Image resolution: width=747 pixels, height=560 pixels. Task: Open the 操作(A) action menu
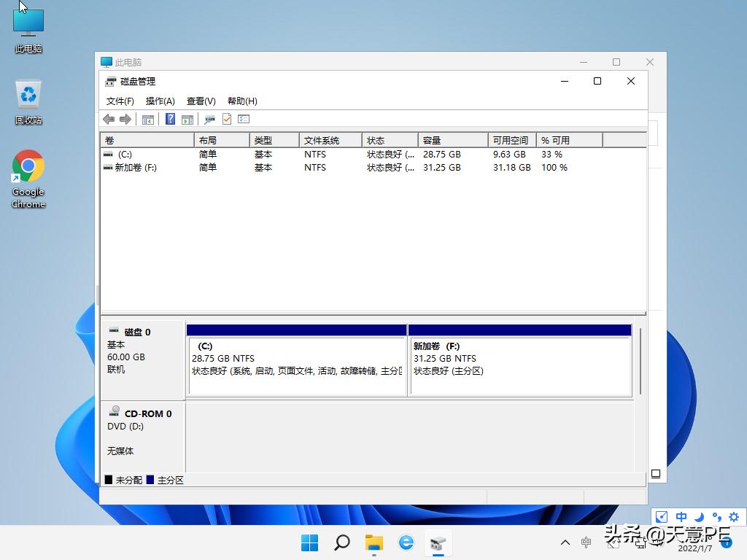tap(160, 101)
